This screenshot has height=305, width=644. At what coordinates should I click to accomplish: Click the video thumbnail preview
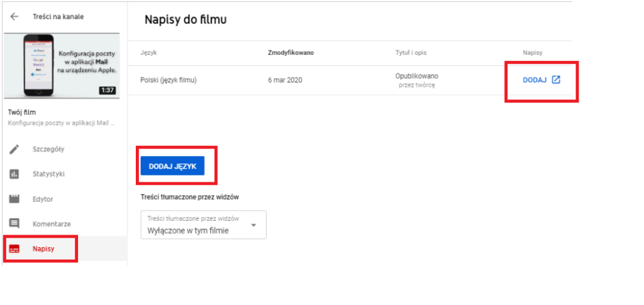point(63,65)
